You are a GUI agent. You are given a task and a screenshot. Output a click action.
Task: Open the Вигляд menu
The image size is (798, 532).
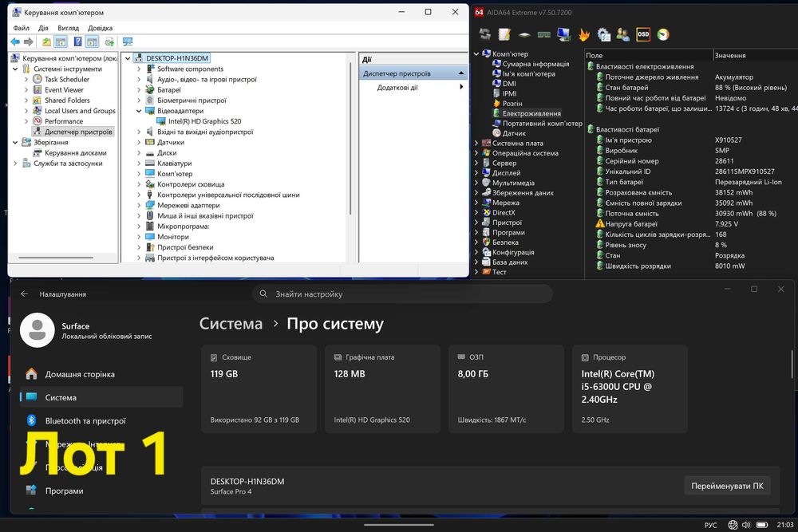click(68, 28)
